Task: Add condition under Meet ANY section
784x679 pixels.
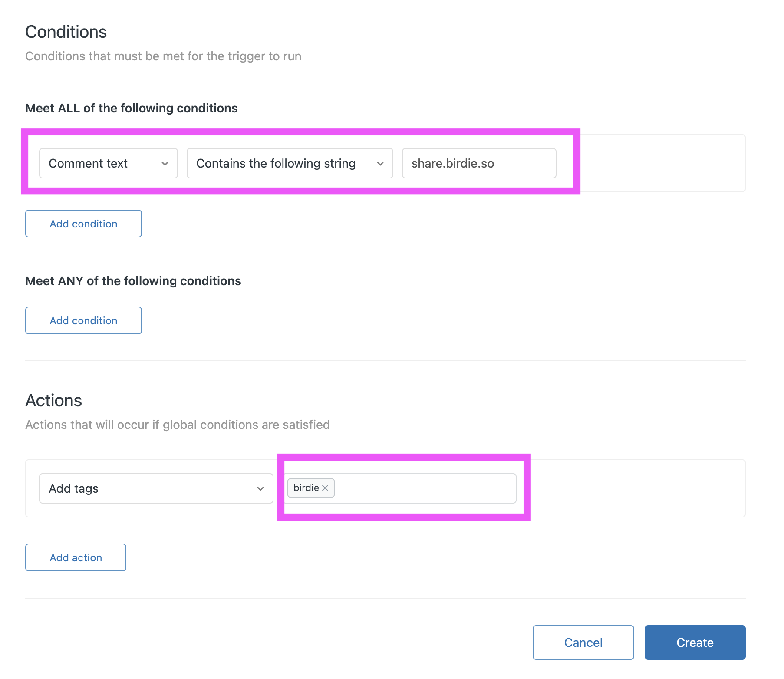Action: pyautogui.click(x=83, y=320)
